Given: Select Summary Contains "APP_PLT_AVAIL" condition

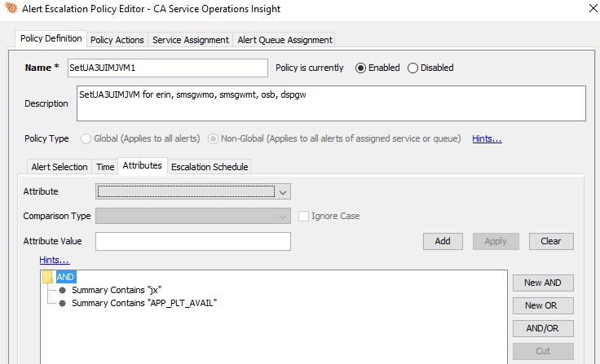Looking at the screenshot, I should 144,303.
